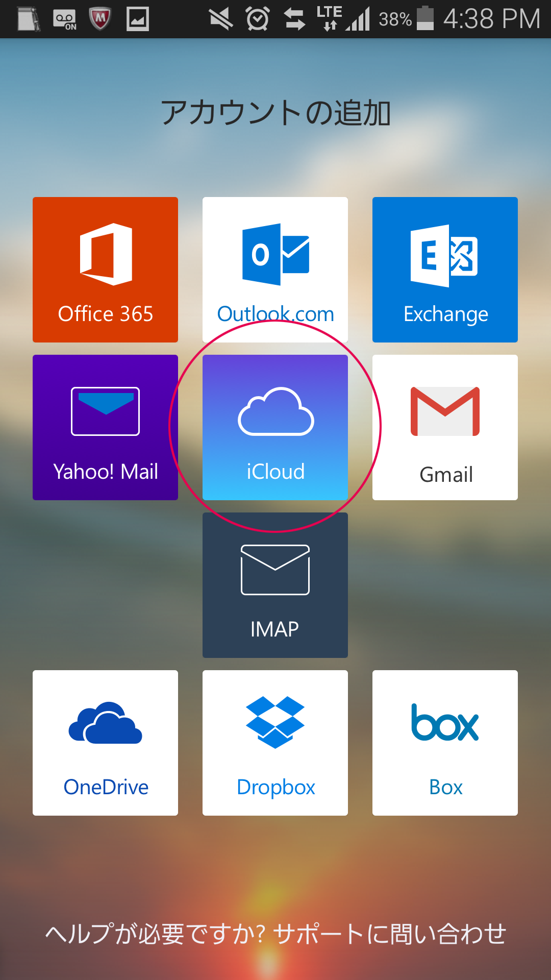Select the iCloud account tile
Viewport: 551px width, 980px height.
(275, 427)
